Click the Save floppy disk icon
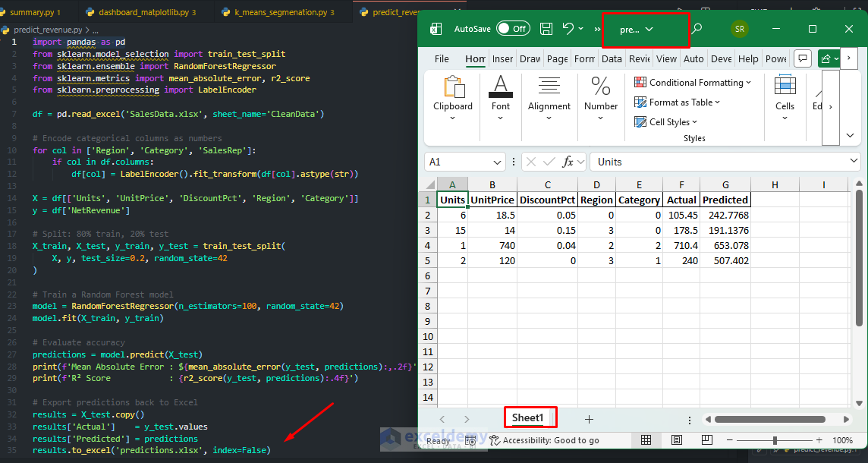This screenshot has height=463, width=868. 546,29
